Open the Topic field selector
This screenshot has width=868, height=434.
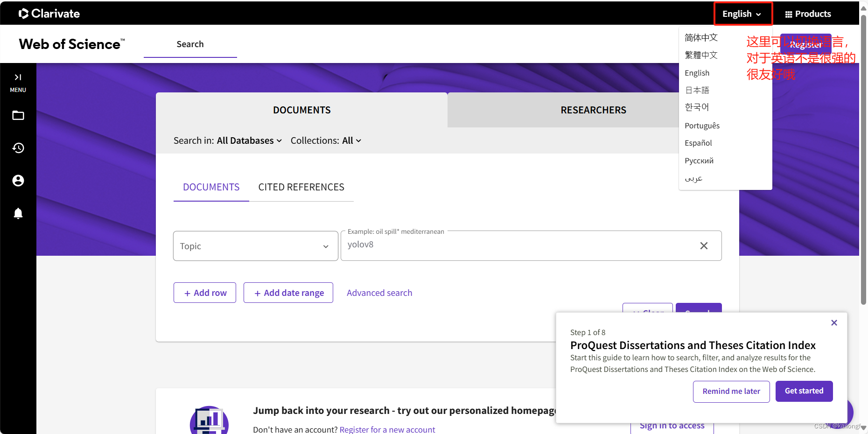[x=255, y=246]
